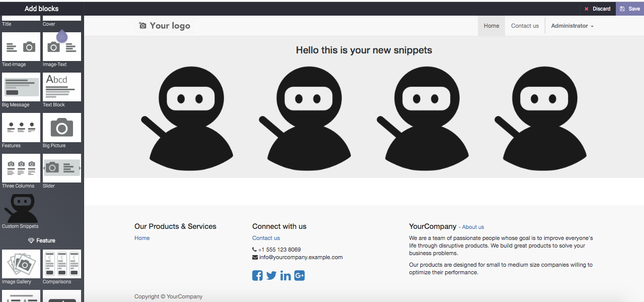Screen dimensions: 644x302
Task: Choose the Comparisons feature block
Action: point(62,264)
